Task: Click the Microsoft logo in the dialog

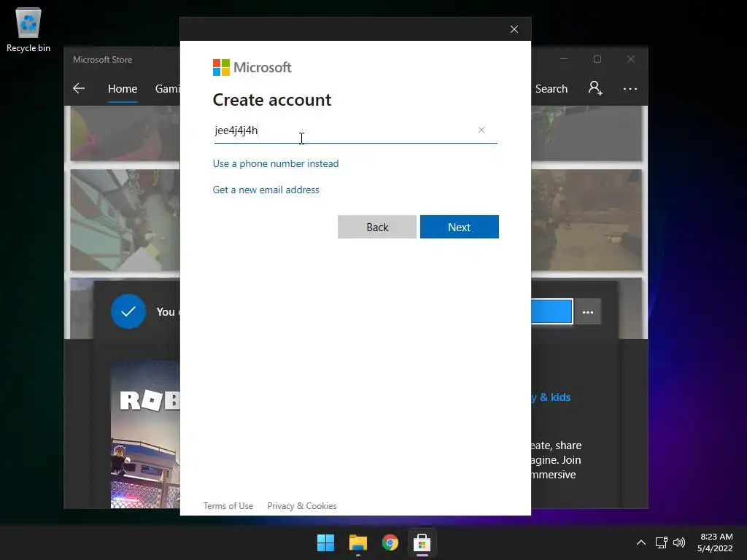Action: [252, 67]
